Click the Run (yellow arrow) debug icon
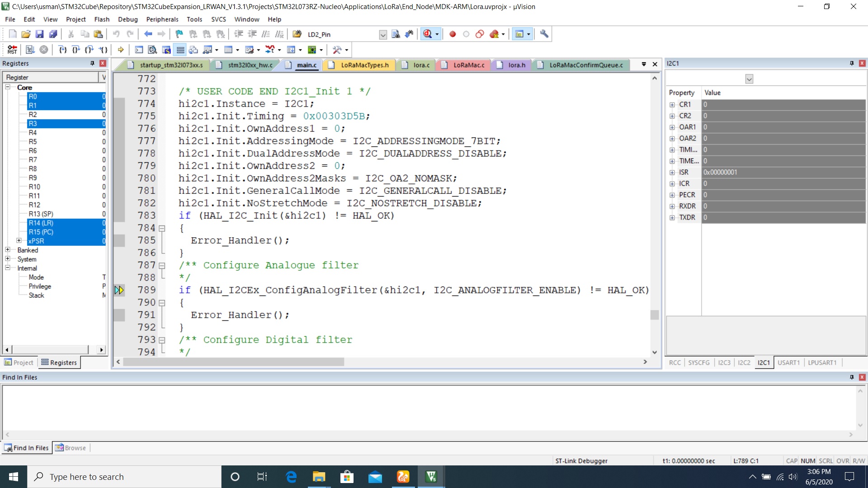Viewport: 868px width, 488px height. [x=120, y=50]
